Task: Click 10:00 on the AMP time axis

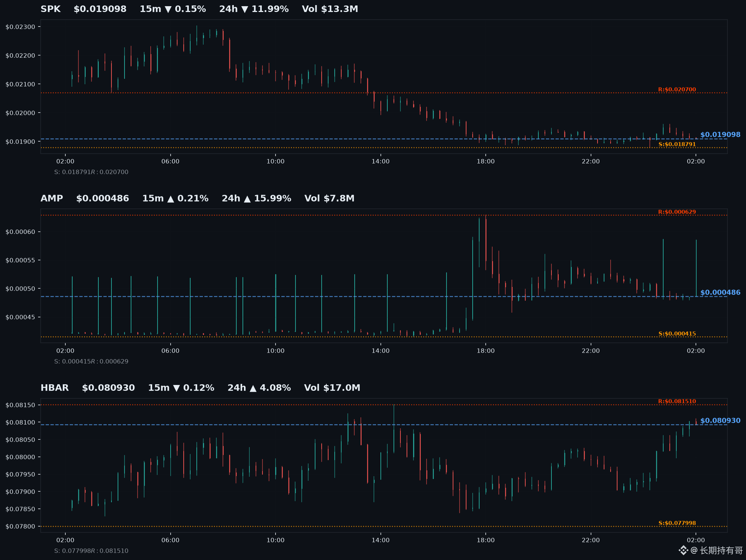Action: tap(276, 351)
